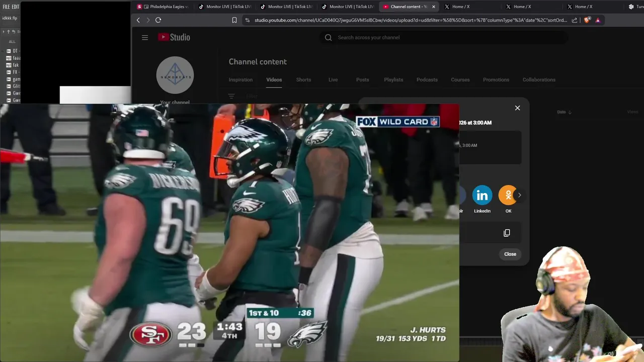
Task: Switch to the Philadelphia Eagles browser tab
Action: click(164, 7)
